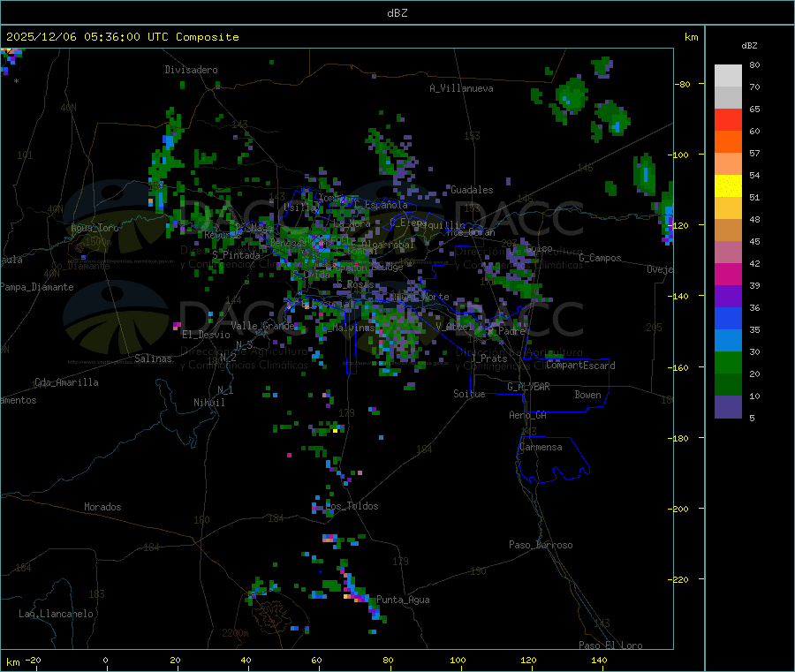Select the Lag.Llancanelo label
This screenshot has height=672, width=795.
click(57, 615)
